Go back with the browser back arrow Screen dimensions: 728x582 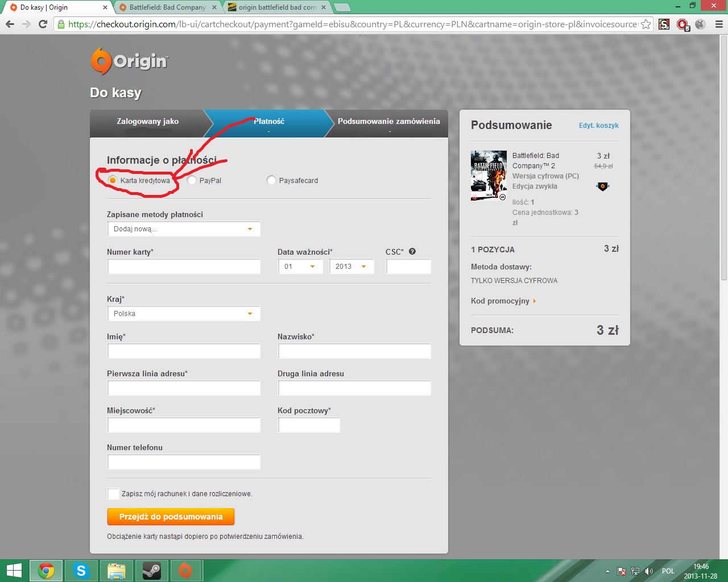click(10, 24)
